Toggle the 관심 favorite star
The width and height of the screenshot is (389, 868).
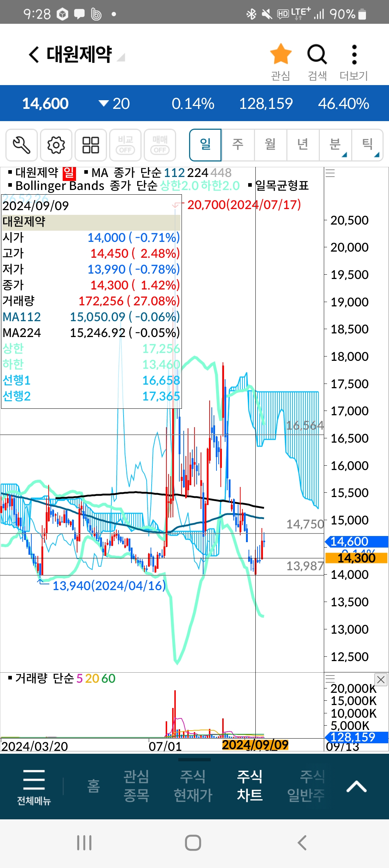point(281,54)
